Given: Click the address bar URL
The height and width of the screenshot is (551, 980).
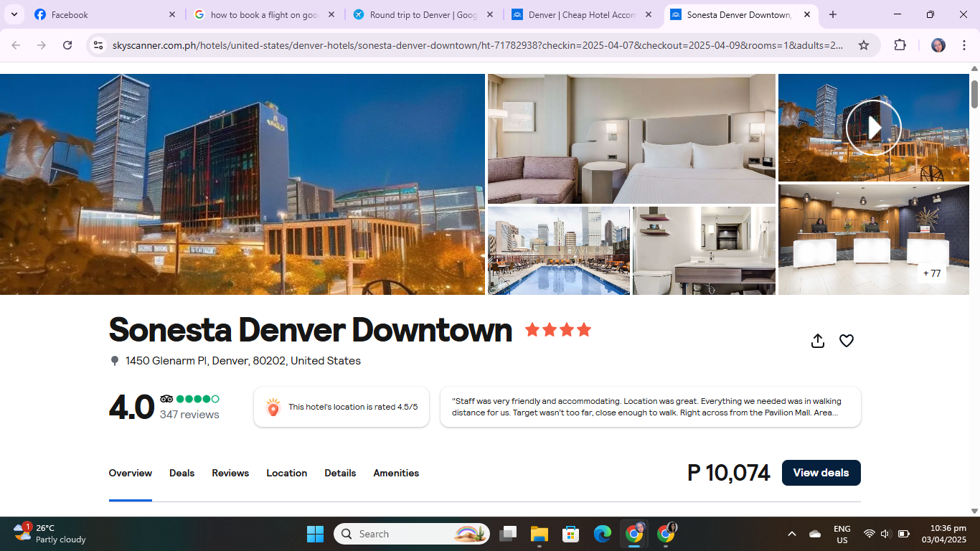Looking at the screenshot, I should (x=478, y=45).
